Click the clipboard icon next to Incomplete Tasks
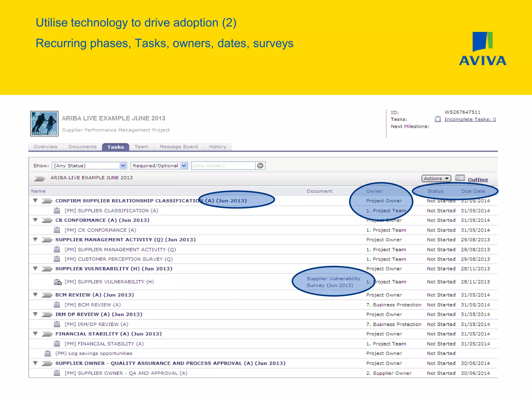532x399 pixels. 438,119
